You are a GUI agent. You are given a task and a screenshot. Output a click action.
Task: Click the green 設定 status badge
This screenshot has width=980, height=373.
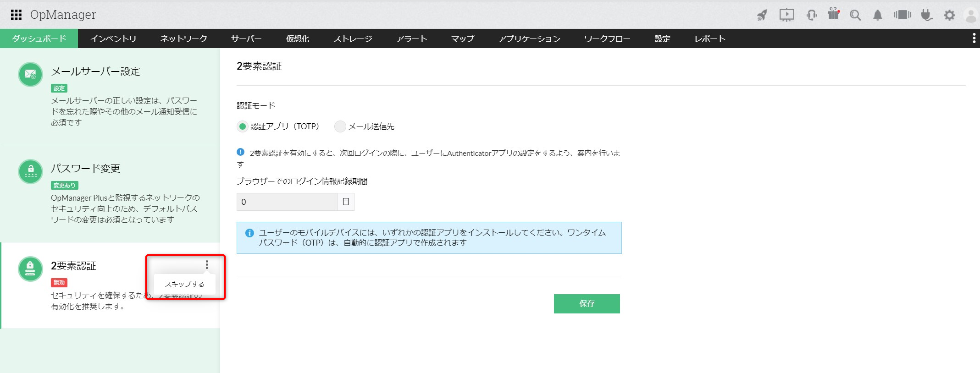tap(59, 88)
